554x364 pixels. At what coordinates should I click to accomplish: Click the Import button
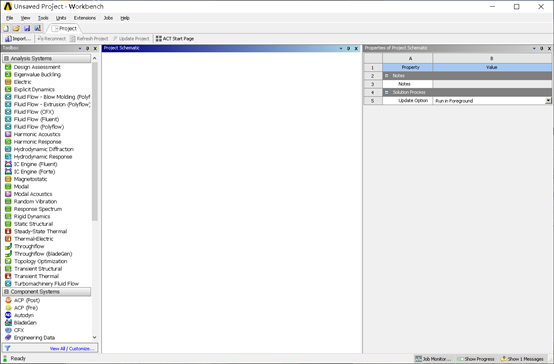tap(18, 39)
